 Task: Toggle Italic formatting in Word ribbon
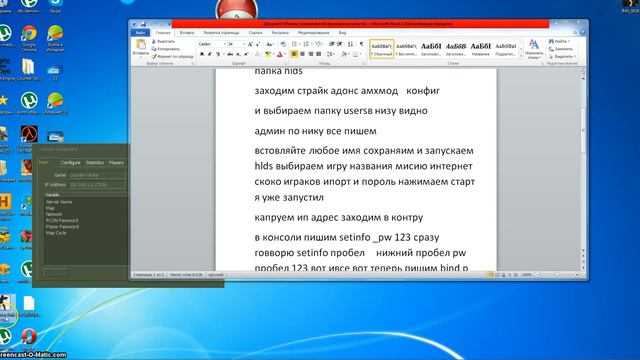[209, 54]
